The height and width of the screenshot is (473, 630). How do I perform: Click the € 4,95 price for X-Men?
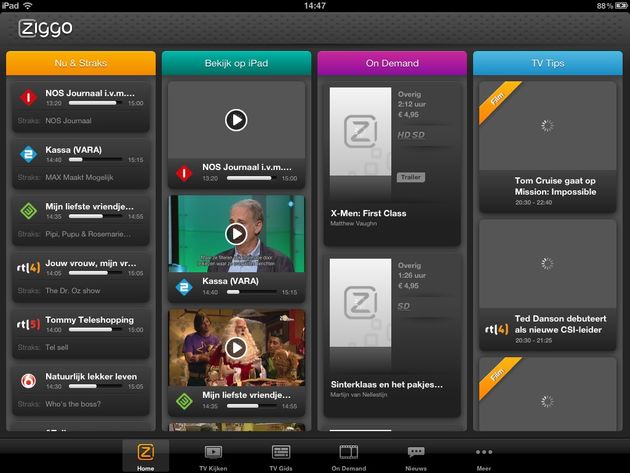click(408, 115)
